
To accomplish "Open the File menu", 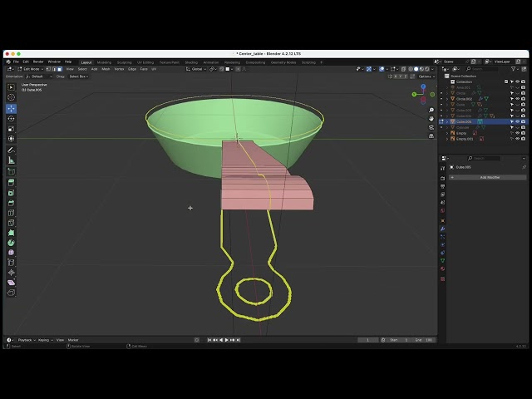I will coord(16,62).
